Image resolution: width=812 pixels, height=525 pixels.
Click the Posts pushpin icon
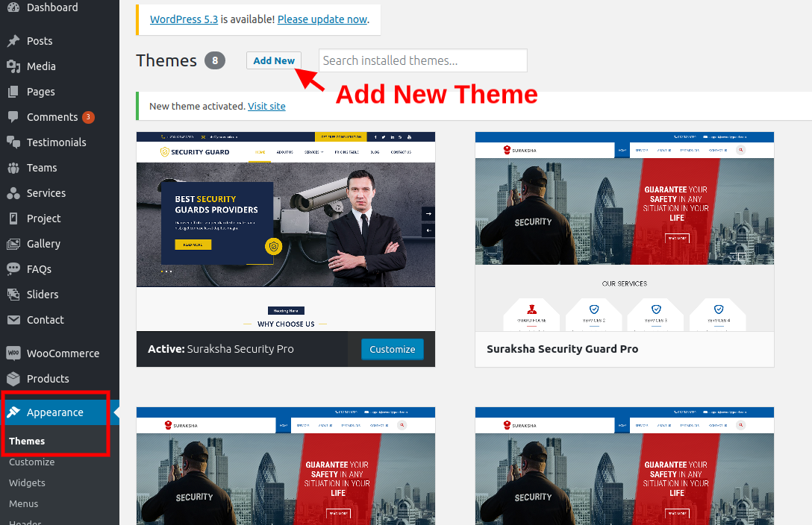13,41
